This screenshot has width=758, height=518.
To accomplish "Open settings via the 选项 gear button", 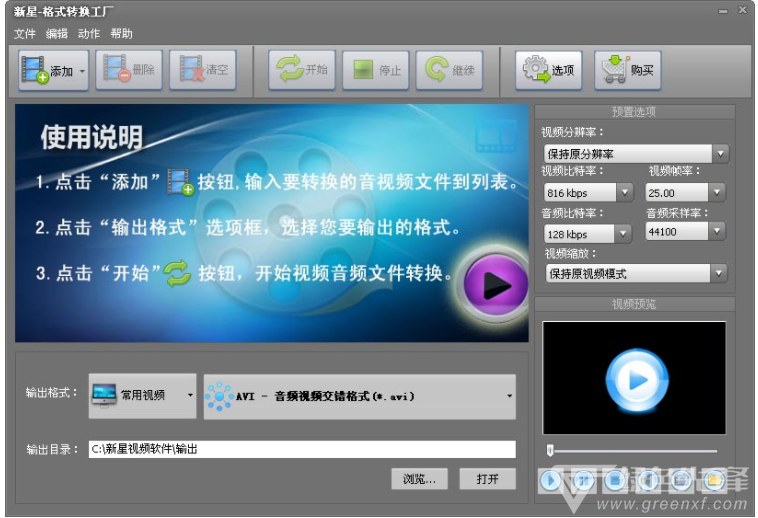I will [x=548, y=71].
